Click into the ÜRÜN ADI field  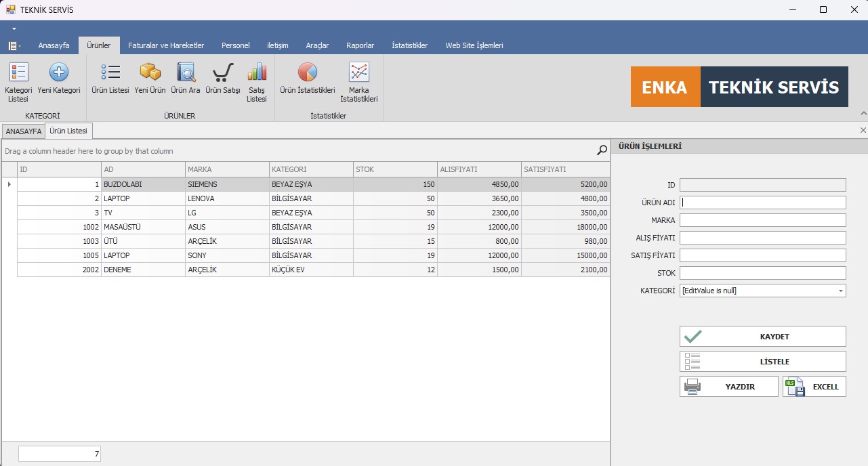tap(763, 203)
